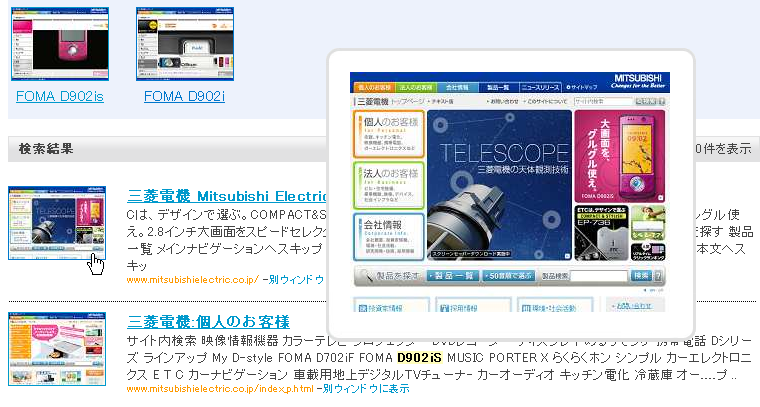Click 別ウィンドウに表示 link of second result
The width and height of the screenshot is (760, 407).
click(x=366, y=389)
